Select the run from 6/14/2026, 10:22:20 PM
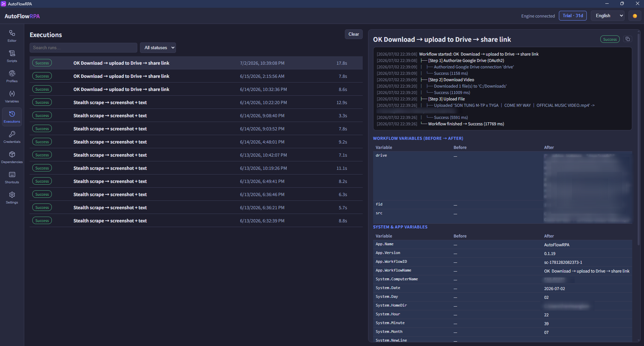The height and width of the screenshot is (346, 644). coord(196,102)
